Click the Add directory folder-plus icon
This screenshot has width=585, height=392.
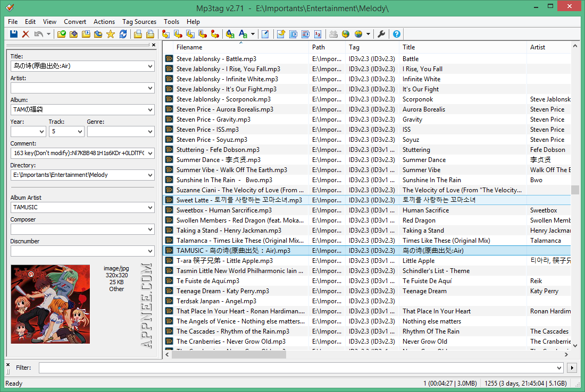pos(74,34)
